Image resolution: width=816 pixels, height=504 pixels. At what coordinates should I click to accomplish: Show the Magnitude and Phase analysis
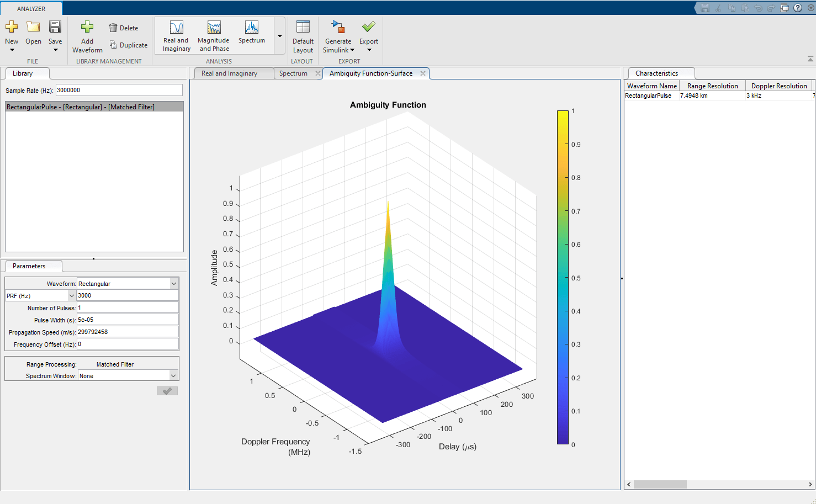click(x=213, y=35)
